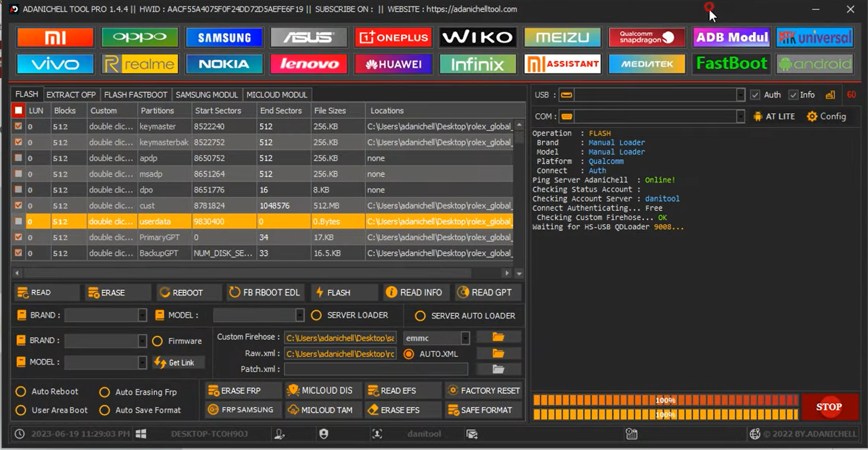Toggle the select-all checkbox in table header
This screenshot has width=868, height=450.
click(x=18, y=110)
